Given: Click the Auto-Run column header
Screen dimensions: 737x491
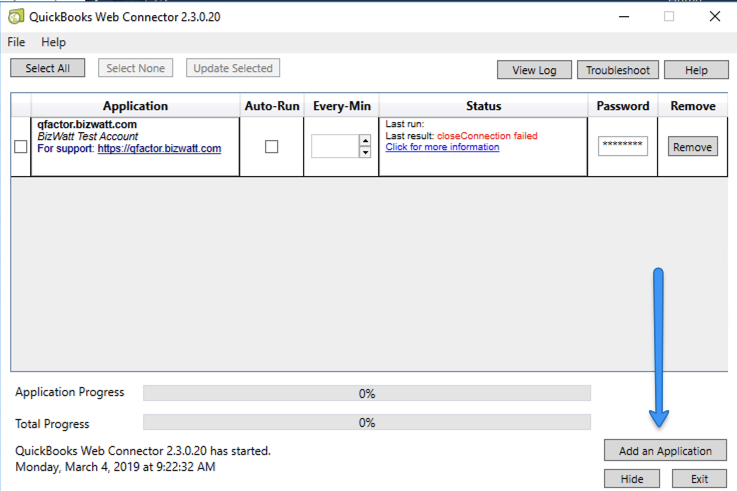Looking at the screenshot, I should click(x=272, y=106).
